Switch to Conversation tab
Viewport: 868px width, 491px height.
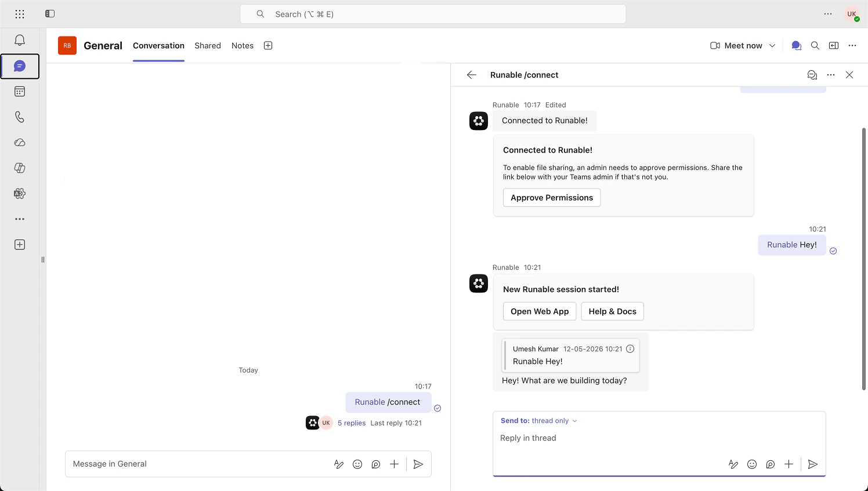[x=158, y=46]
